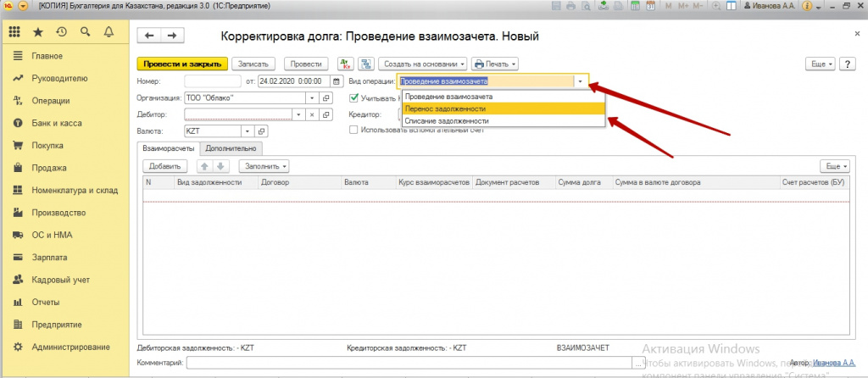
Task: Select Проведение взаимозачета in the list
Action: 504,97
